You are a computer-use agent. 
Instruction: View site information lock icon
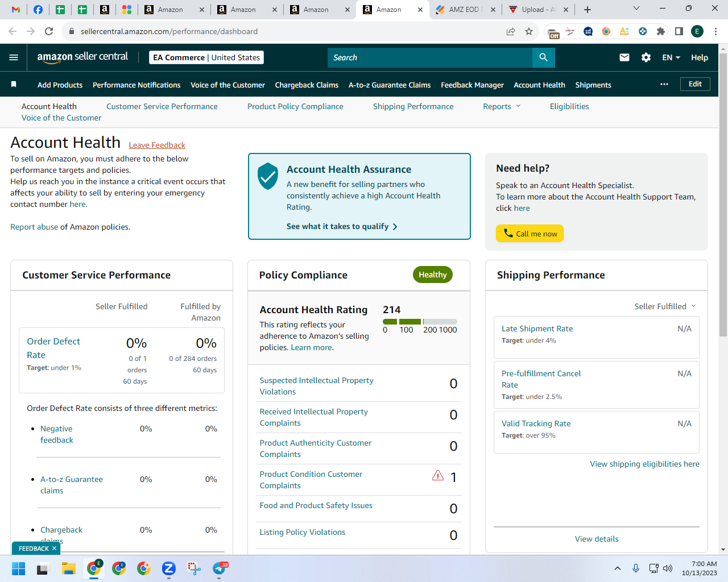point(72,31)
